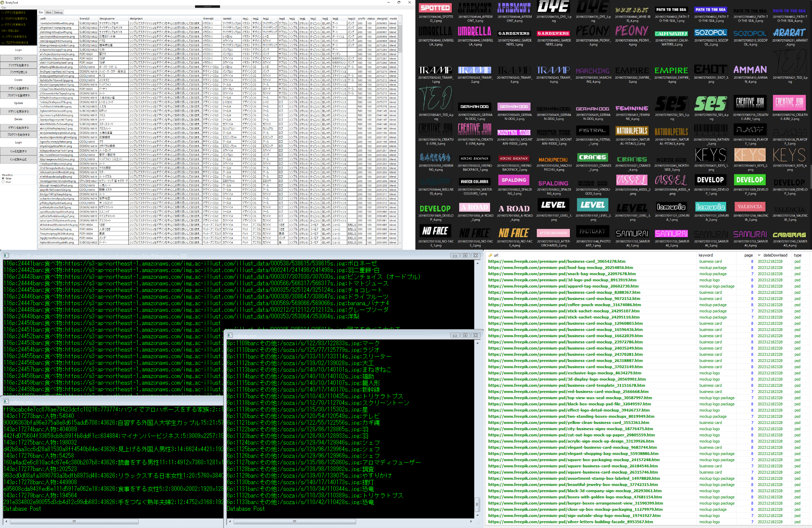Screen dimensions: 812x528
Task: Click the horizontal scrollbar of bottom-left console
Action: click(x=74, y=521)
